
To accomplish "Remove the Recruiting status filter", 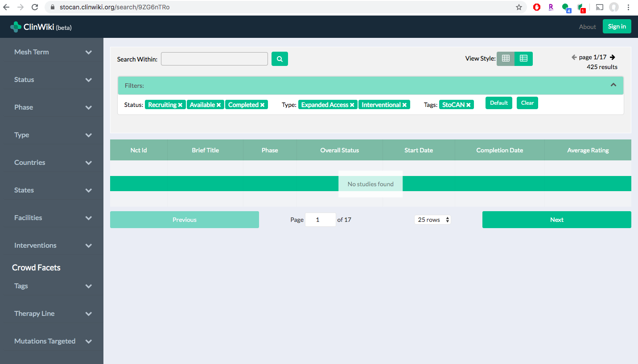I will click(180, 105).
